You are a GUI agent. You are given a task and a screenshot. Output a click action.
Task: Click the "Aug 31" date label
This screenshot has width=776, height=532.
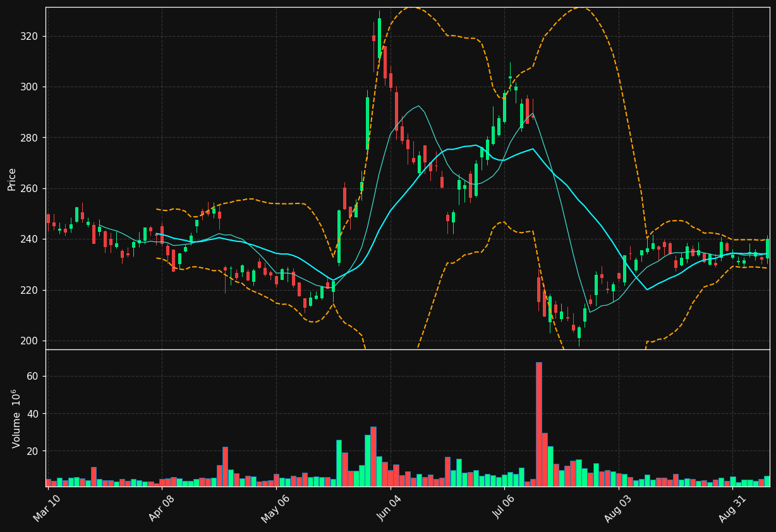click(x=731, y=509)
